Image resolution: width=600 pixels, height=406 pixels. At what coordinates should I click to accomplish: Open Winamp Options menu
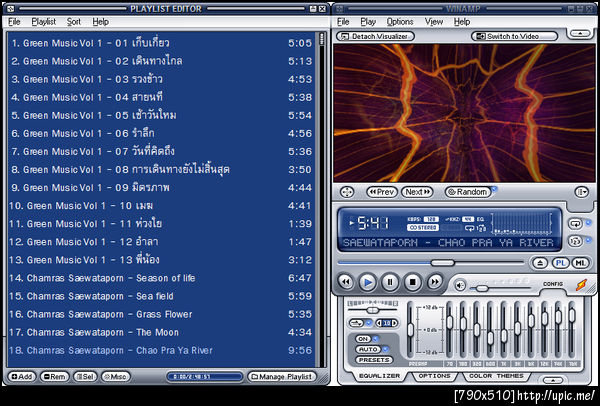[400, 22]
